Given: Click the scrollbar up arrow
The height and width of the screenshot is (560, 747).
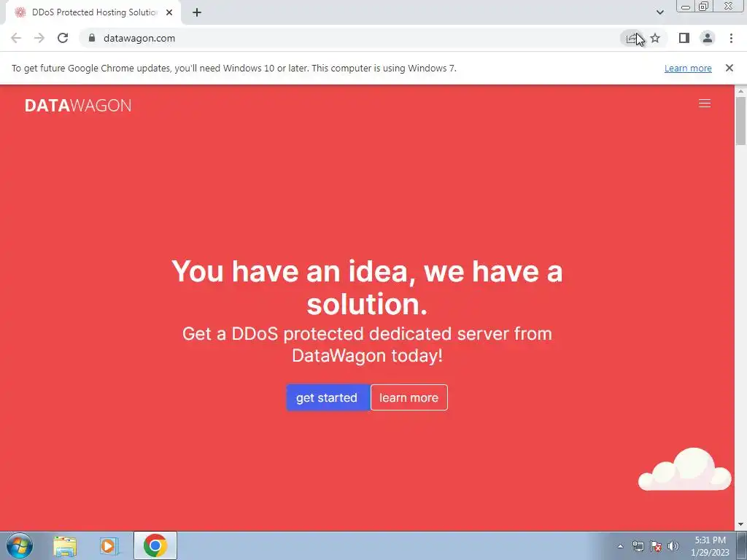Looking at the screenshot, I should pyautogui.click(x=740, y=90).
